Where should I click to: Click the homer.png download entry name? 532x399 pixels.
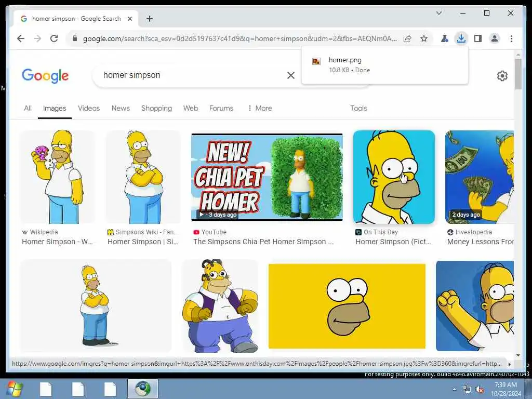(x=345, y=60)
